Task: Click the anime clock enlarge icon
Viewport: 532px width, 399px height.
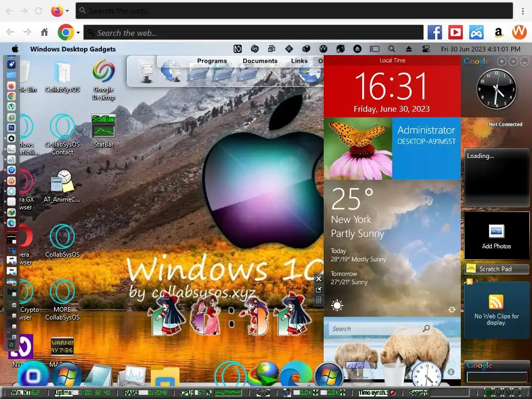Action: pos(318,289)
